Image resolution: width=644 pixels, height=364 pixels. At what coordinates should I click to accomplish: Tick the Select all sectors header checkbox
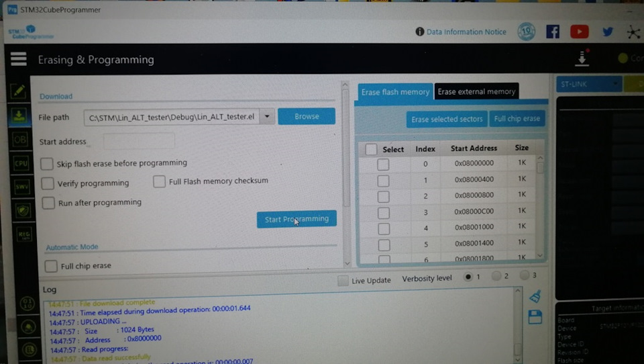371,149
